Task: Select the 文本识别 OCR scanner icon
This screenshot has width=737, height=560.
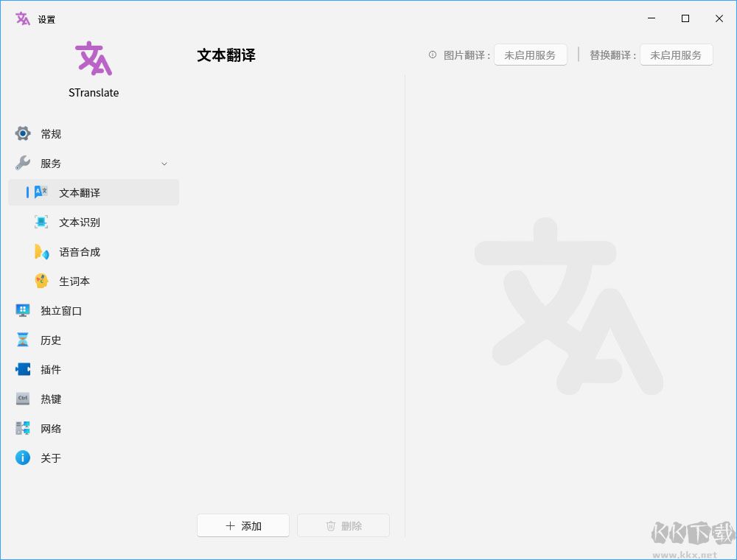Action: pos(41,222)
